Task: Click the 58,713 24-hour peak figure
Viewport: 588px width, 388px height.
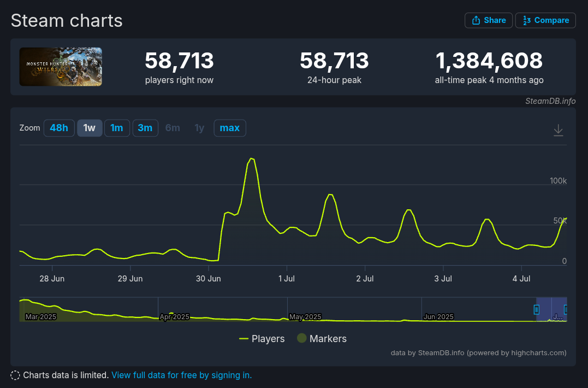Action: coord(334,61)
